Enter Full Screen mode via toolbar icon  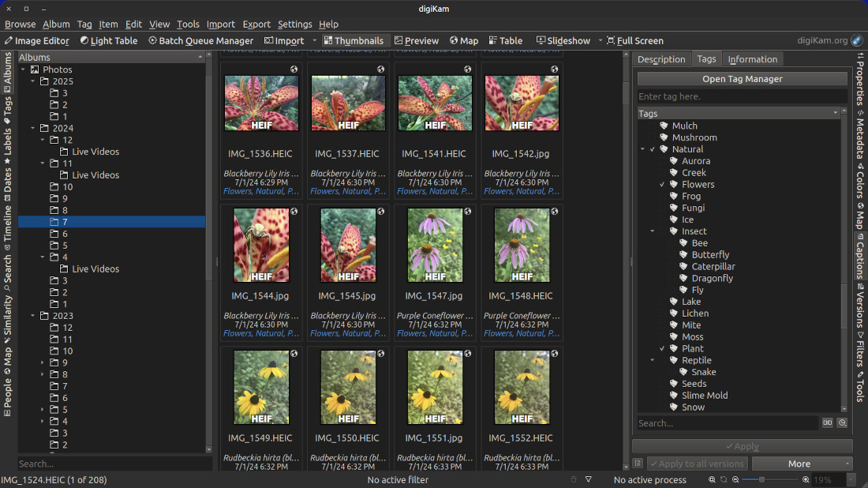point(635,40)
